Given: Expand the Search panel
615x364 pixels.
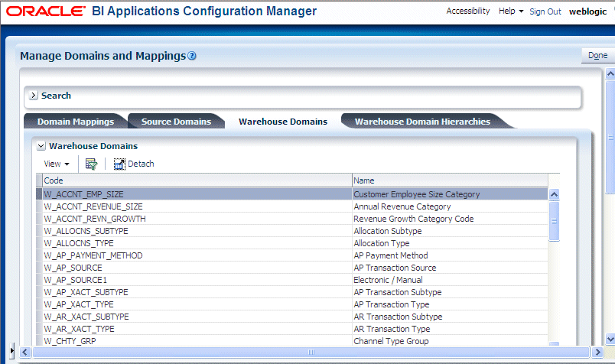Looking at the screenshot, I should point(34,96).
